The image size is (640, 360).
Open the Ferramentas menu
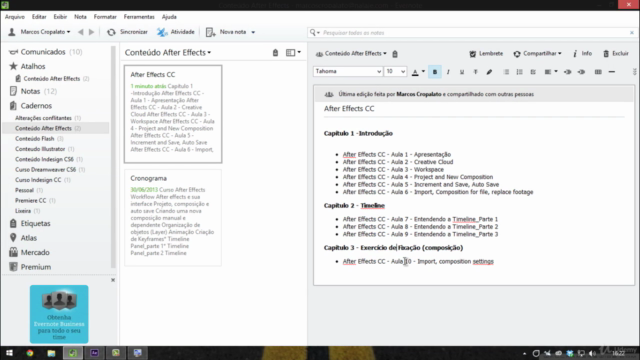coord(139,17)
